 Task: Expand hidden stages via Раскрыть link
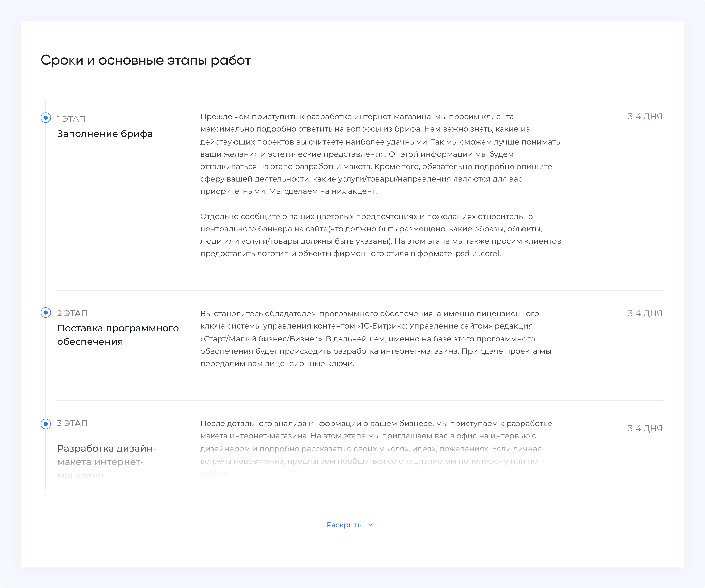click(x=344, y=525)
